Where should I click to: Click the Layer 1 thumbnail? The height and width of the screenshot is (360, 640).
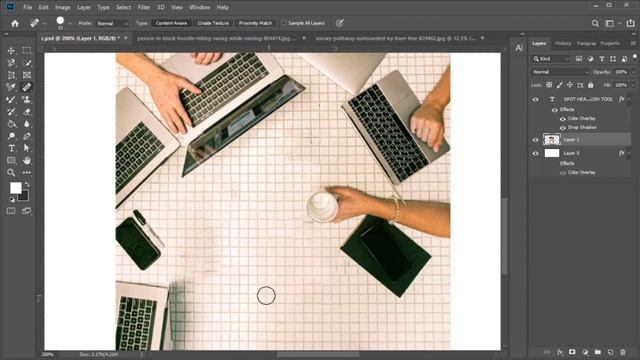click(x=552, y=140)
